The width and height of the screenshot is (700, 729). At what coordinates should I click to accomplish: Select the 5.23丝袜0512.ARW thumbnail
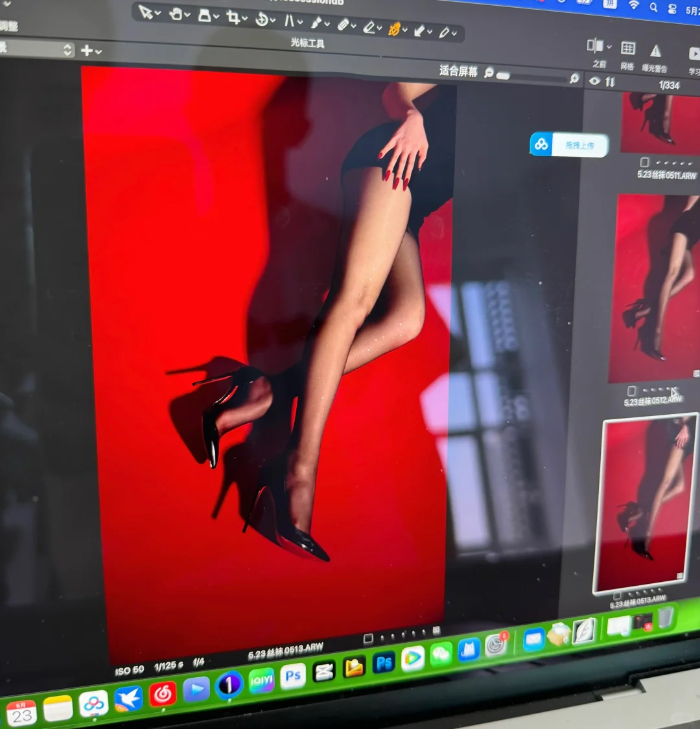[x=655, y=288]
